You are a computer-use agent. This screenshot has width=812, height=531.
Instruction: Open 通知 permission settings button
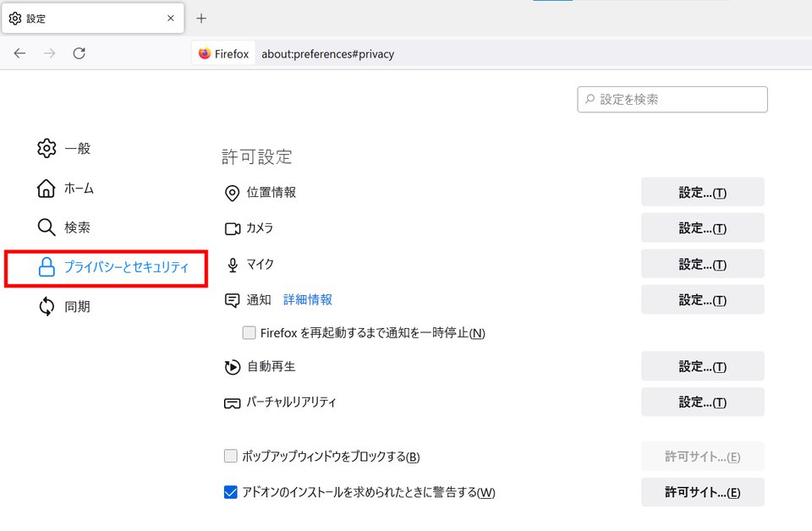click(x=702, y=299)
